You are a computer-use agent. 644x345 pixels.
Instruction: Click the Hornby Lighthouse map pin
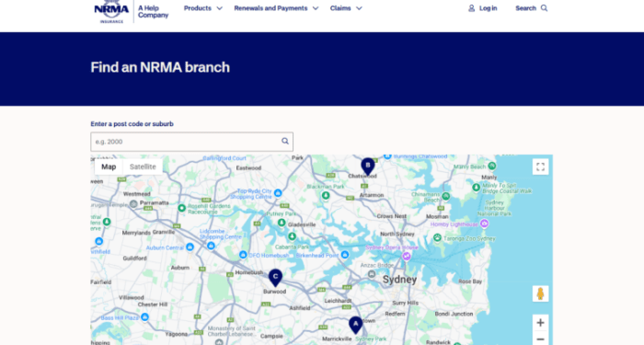pos(484,224)
